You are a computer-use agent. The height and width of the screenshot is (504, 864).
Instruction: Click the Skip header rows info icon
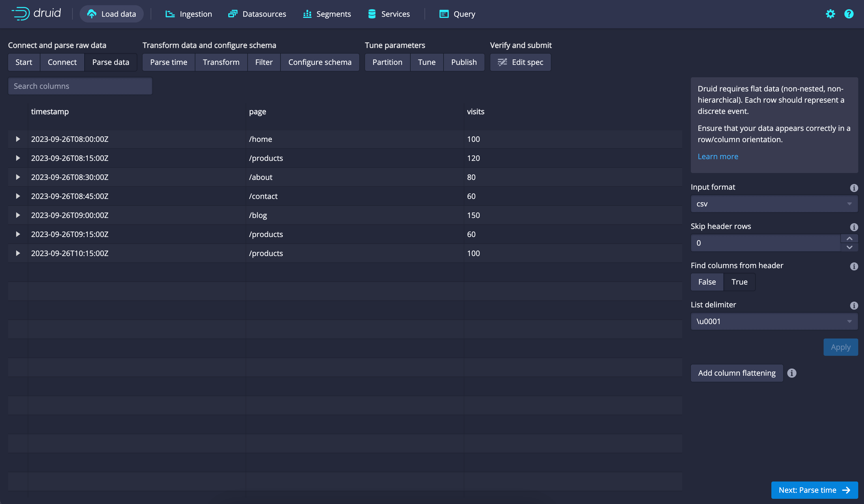point(854,227)
